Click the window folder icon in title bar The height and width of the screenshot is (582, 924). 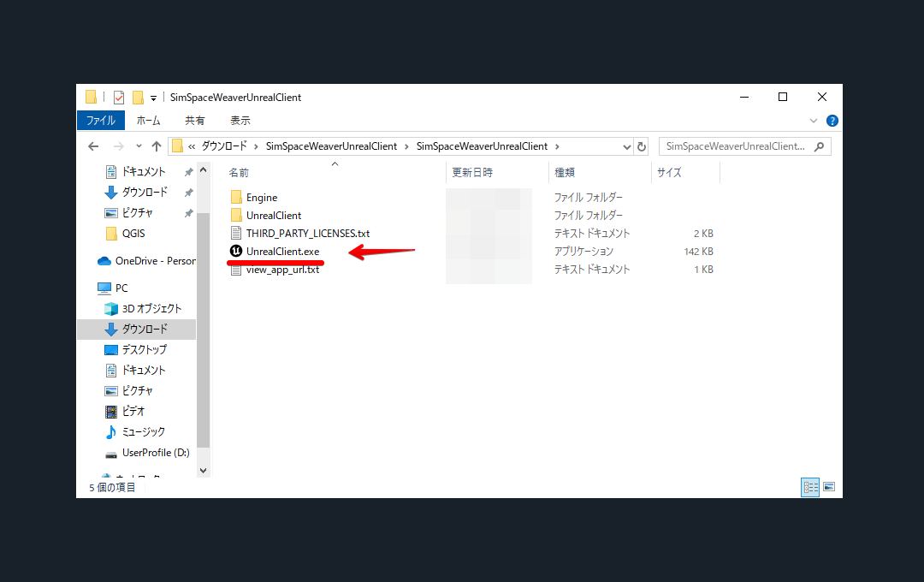(91, 97)
